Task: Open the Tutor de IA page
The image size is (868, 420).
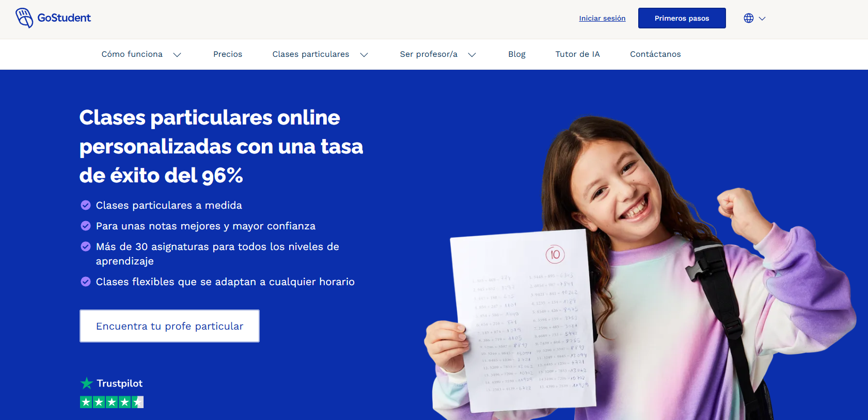Action: [x=577, y=54]
